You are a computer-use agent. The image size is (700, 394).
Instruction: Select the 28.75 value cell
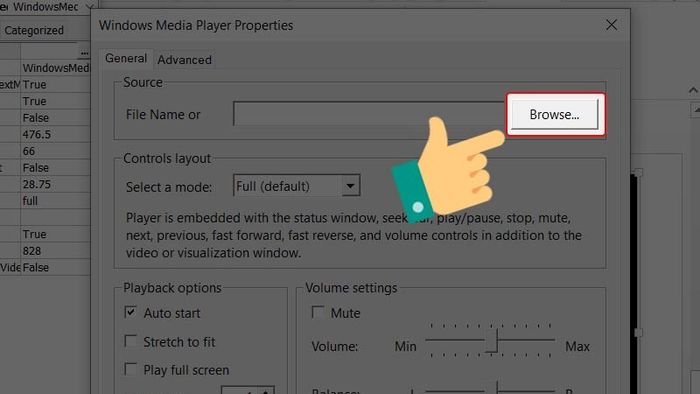click(55, 184)
